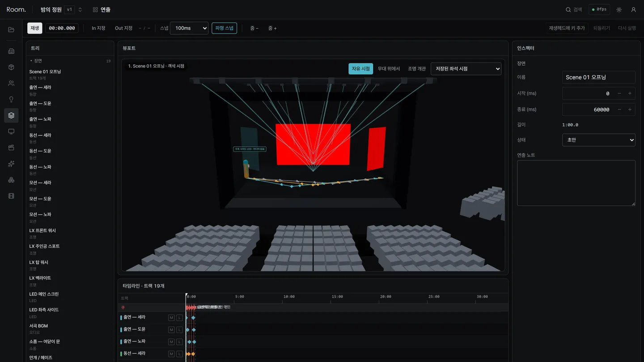Open the user account icon
Screen dimensions: 644x362
(633, 9)
